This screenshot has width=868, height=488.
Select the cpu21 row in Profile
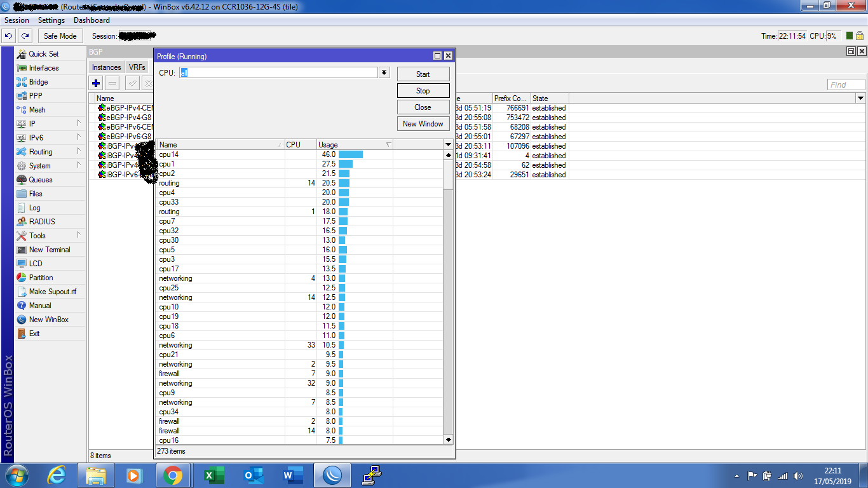click(x=300, y=355)
